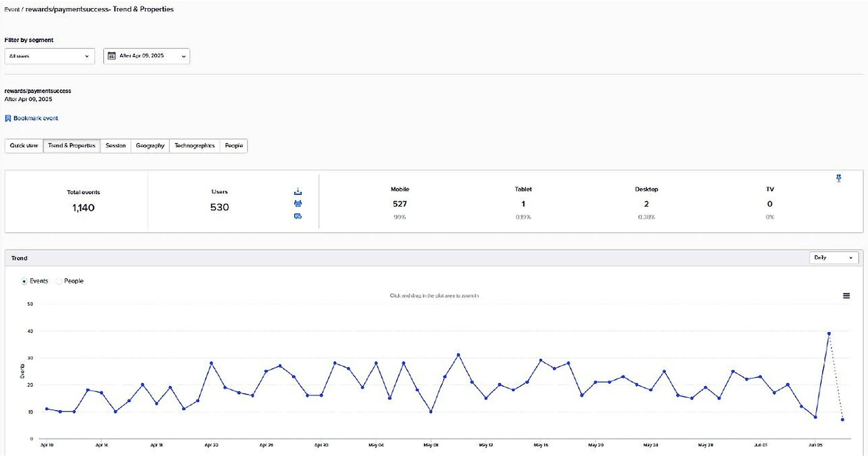Click the chat bubble campaign icon
Viewport: 868px width, 459px height.
(x=298, y=216)
